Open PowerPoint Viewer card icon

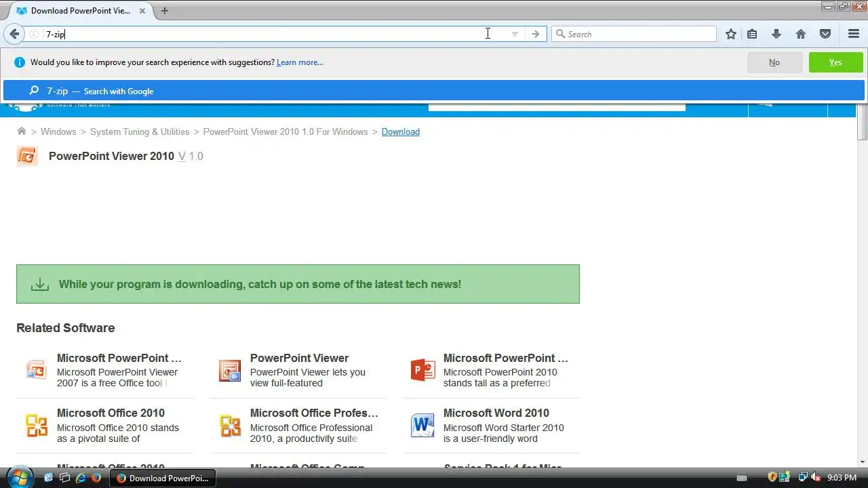click(230, 370)
